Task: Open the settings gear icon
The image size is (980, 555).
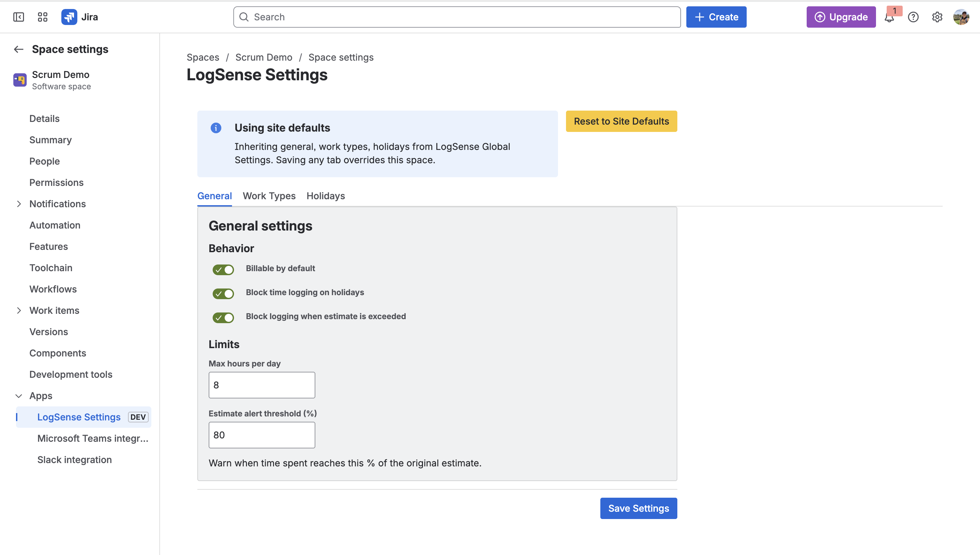Action: click(x=937, y=17)
